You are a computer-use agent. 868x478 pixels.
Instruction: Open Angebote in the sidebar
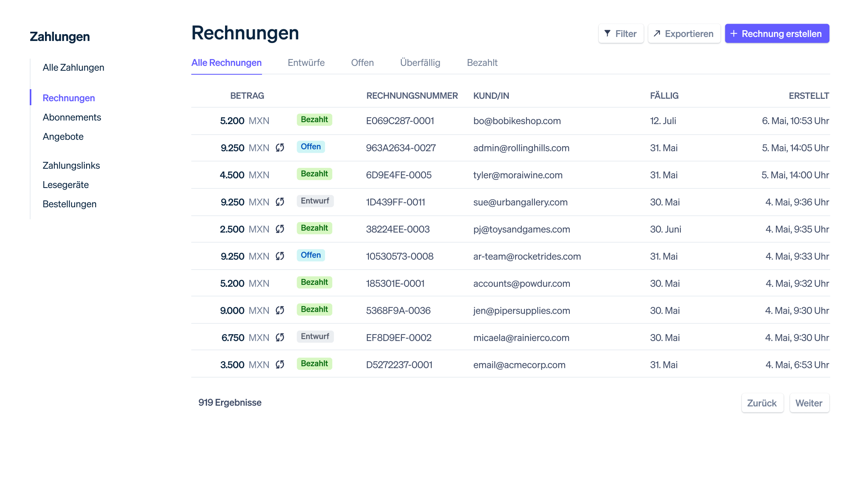[x=63, y=137]
